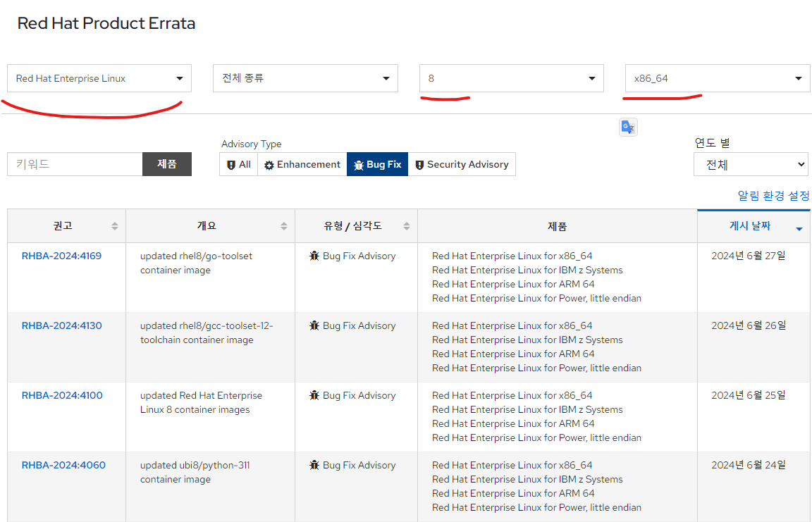Sort by the 유형 / 심각도 column arrows
Viewport: 812px width, 522px height.
[407, 226]
